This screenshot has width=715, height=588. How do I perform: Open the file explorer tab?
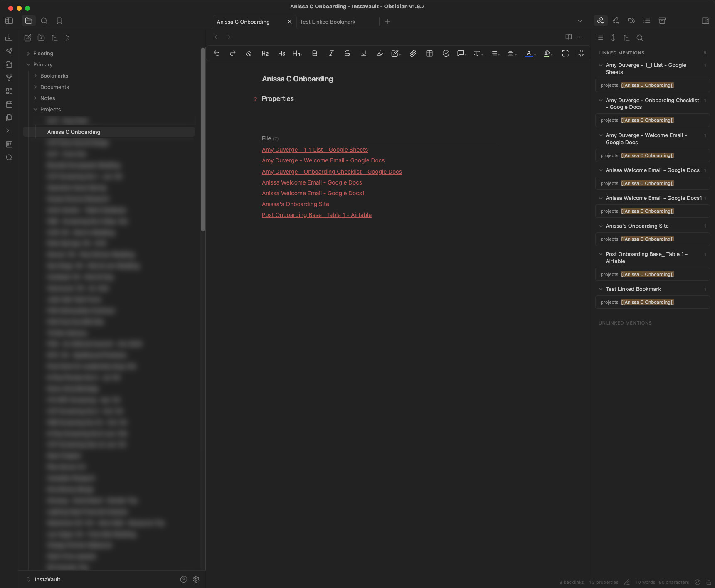pos(29,21)
